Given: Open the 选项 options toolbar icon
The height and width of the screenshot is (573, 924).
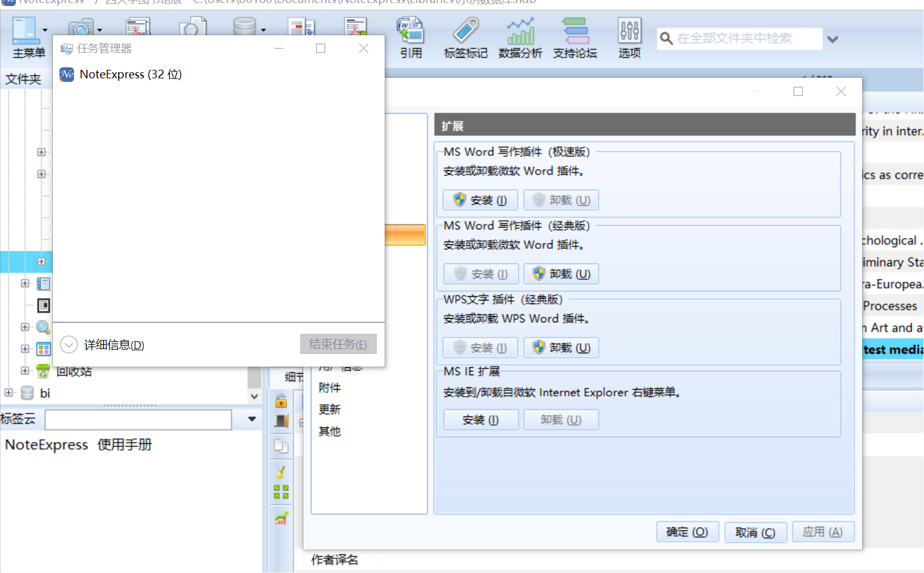Looking at the screenshot, I should click(x=630, y=38).
